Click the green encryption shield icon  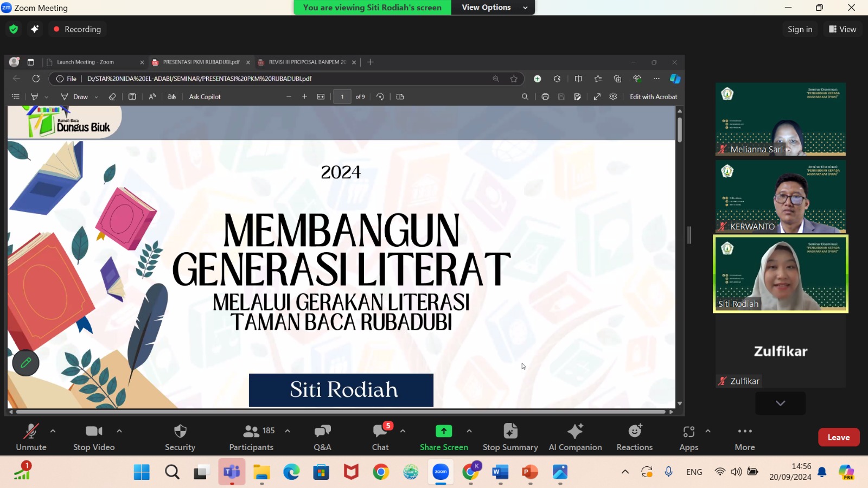(14, 29)
